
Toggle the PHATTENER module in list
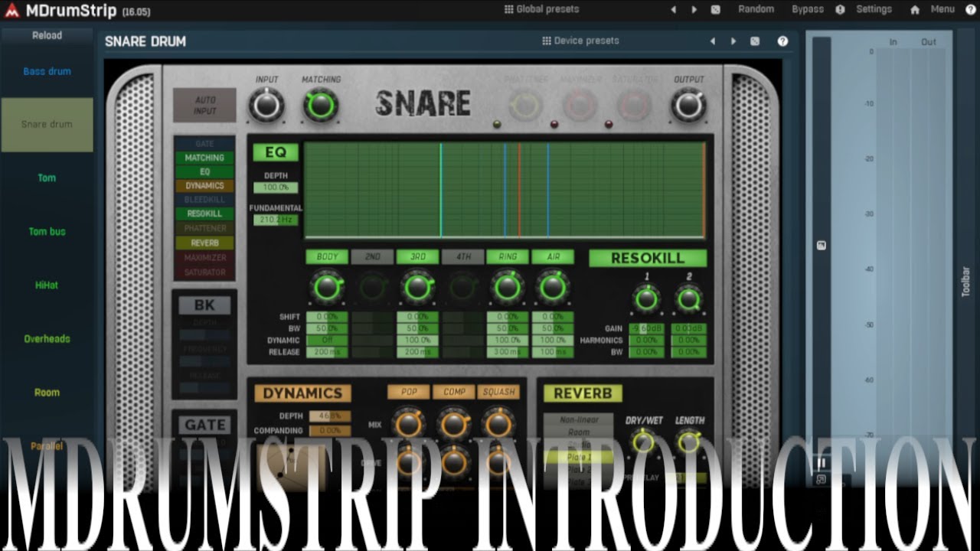204,228
